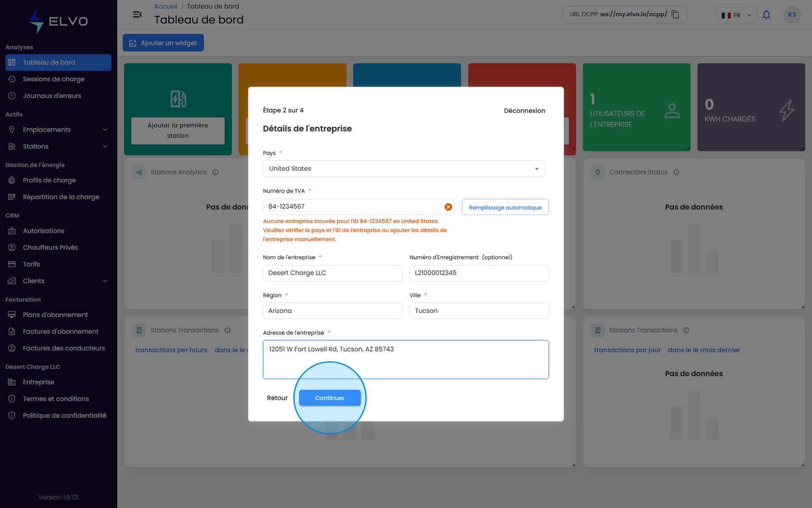Go to Répartition de la charge
The height and width of the screenshot is (508, 812).
point(58,197)
